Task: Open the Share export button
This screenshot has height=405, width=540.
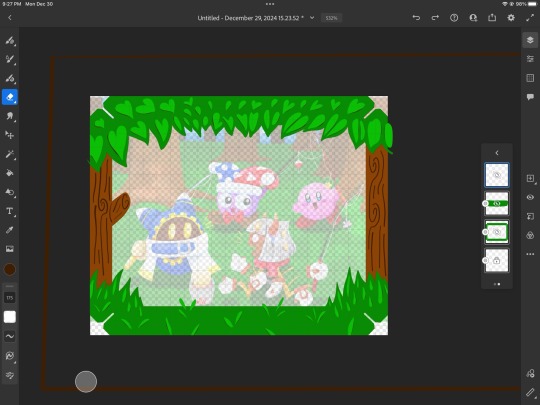Action: [492, 18]
